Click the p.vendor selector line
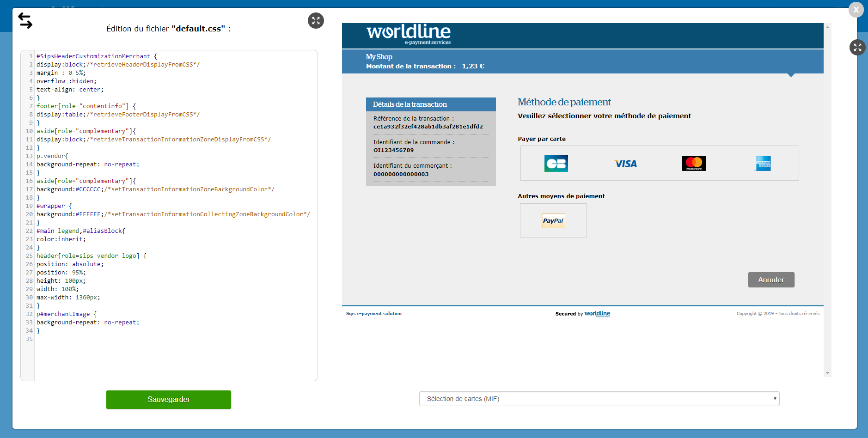 point(52,156)
